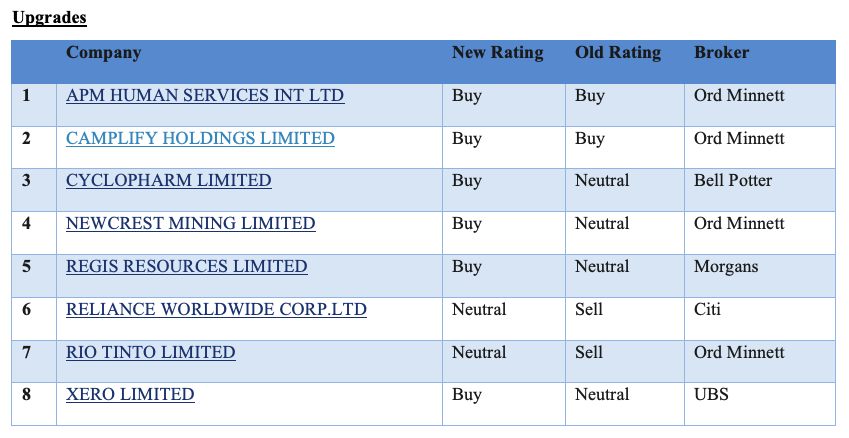Follow the Regis Resources Limited link
Image resolution: width=849 pixels, height=438 pixels.
[186, 267]
